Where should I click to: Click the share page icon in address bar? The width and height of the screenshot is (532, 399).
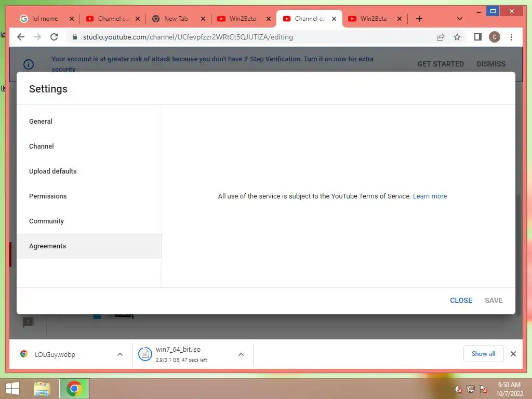[x=441, y=37]
